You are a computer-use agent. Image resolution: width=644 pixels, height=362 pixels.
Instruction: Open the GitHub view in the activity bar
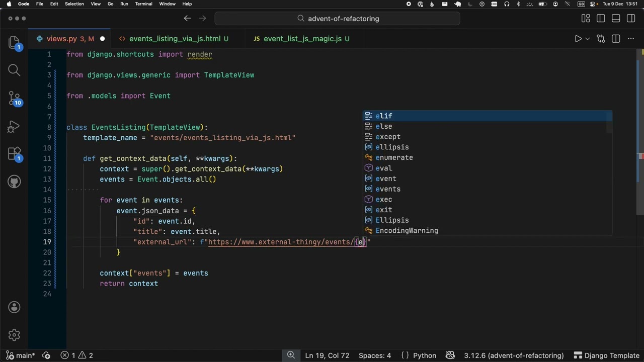click(14, 182)
